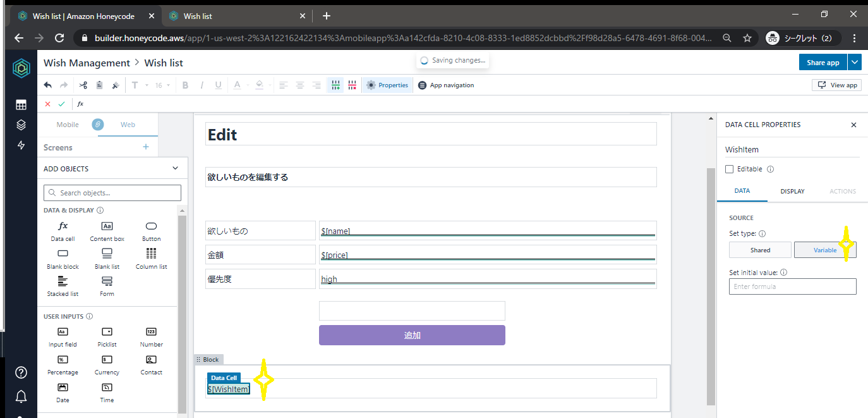The height and width of the screenshot is (418, 868).
Task: Set type to Shared
Action: point(760,250)
